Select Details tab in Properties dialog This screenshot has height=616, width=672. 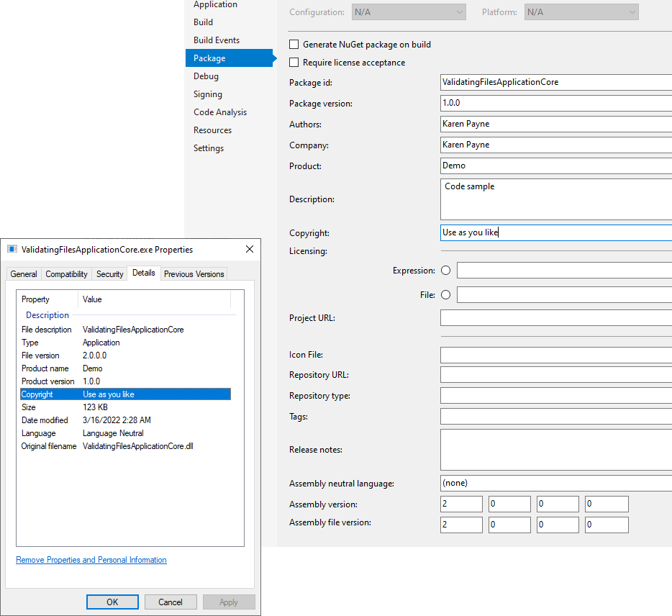tap(144, 273)
